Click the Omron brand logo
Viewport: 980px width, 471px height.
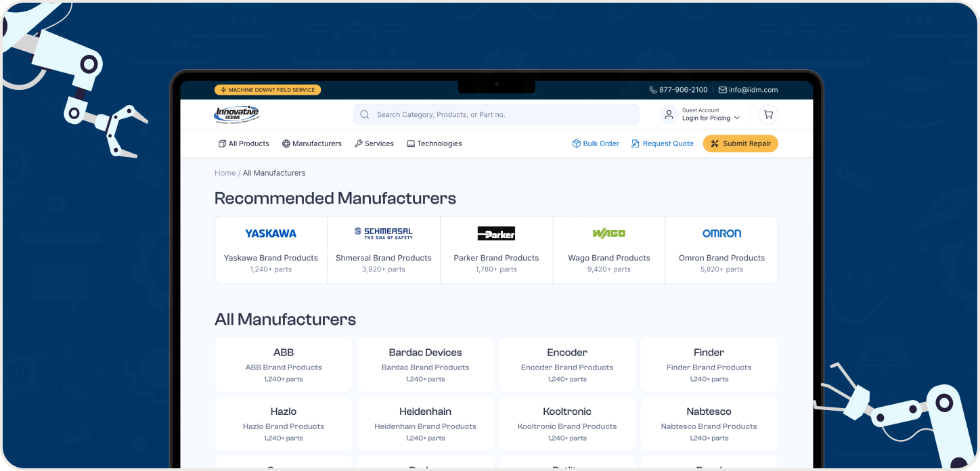click(721, 233)
